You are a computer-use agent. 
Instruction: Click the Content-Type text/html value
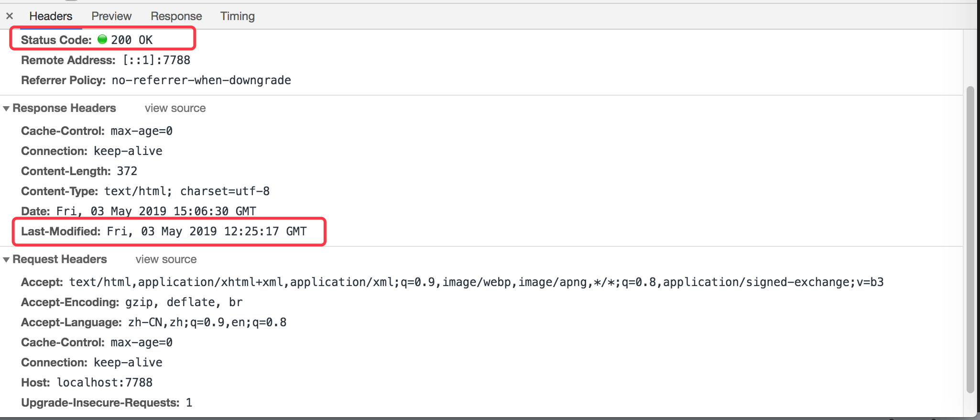point(187,191)
